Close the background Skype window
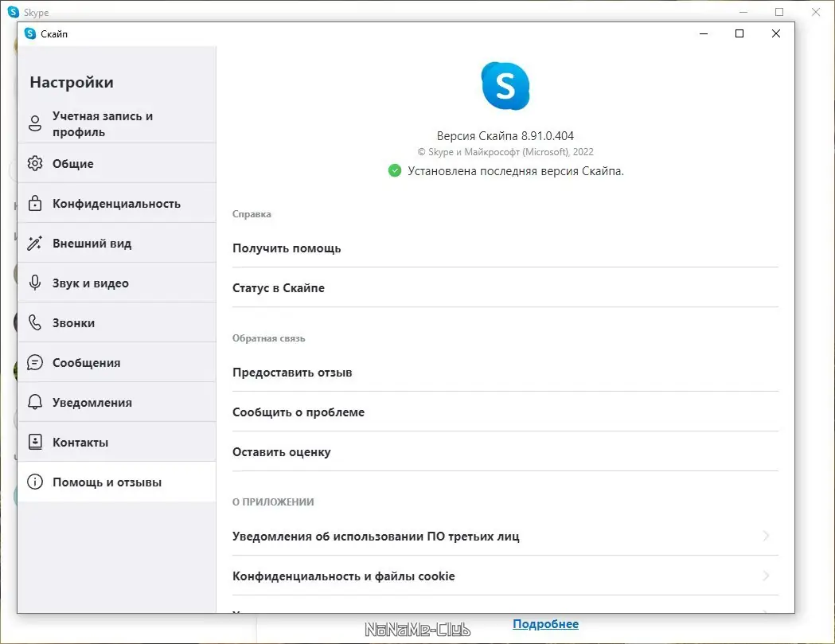835x644 pixels. click(815, 12)
